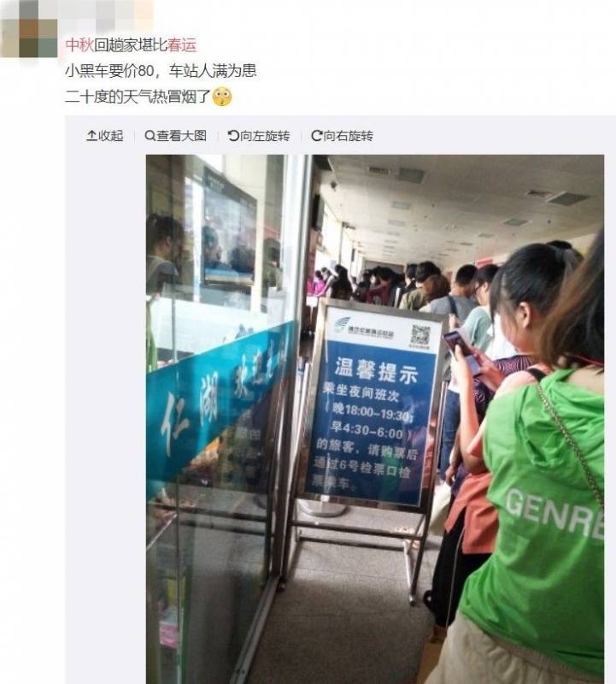The image size is (616, 684).
Task: Open the 春运 topic link
Action: 182,45
